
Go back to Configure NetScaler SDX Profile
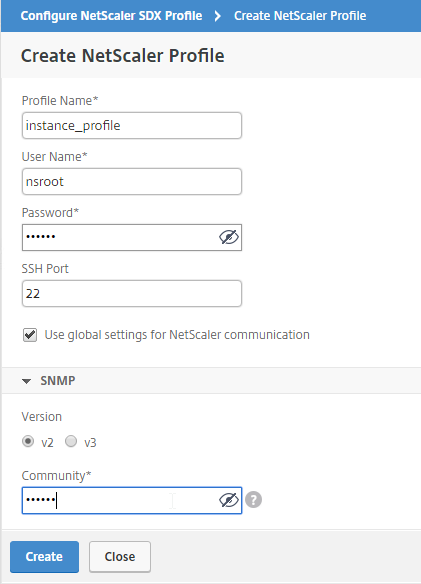pos(111,16)
